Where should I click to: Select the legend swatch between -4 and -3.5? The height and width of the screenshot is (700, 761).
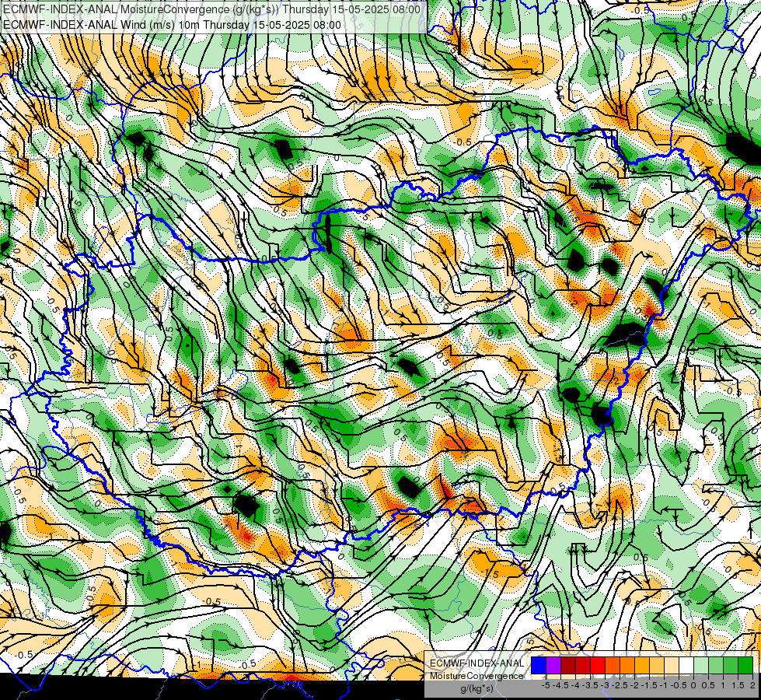tap(583, 665)
